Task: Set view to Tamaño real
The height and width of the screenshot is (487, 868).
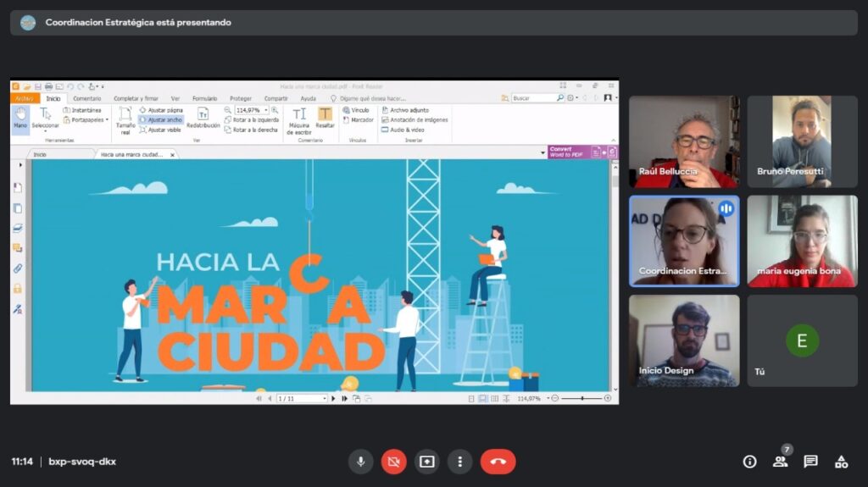Action: tap(125, 120)
